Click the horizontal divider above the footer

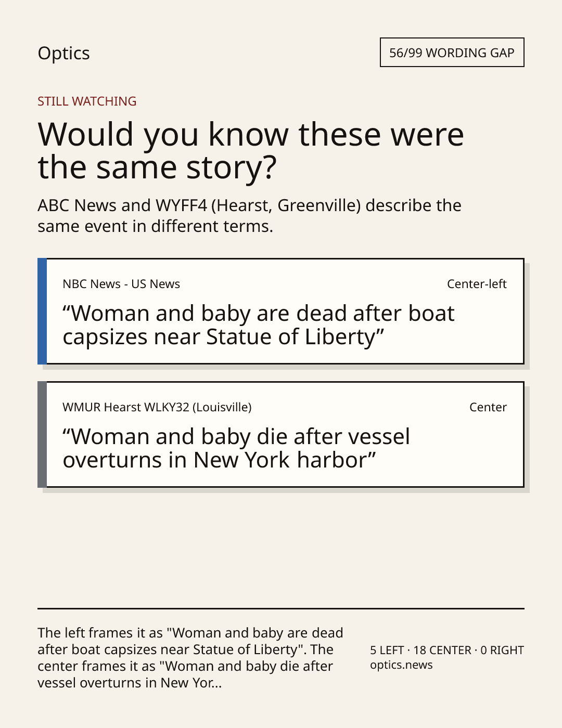[280, 608]
